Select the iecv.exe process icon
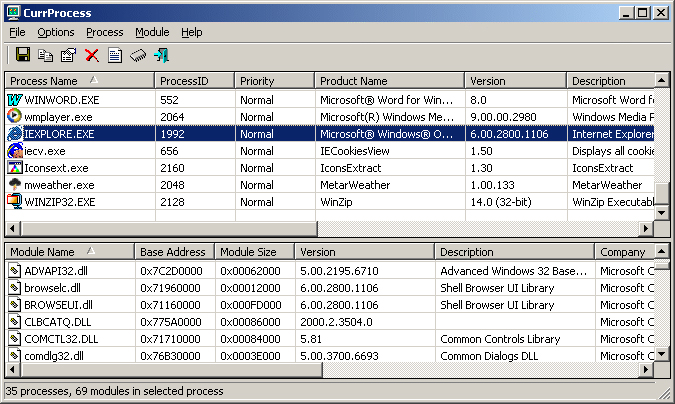 coord(15,150)
